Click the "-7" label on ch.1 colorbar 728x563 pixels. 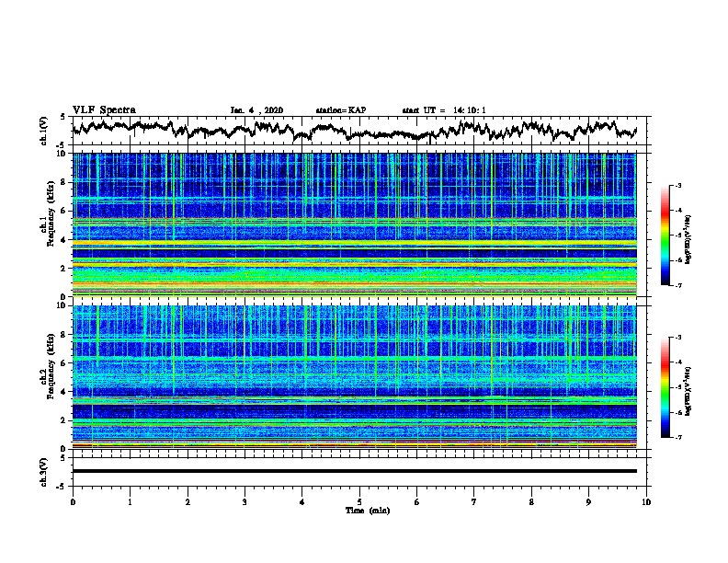coord(677,285)
